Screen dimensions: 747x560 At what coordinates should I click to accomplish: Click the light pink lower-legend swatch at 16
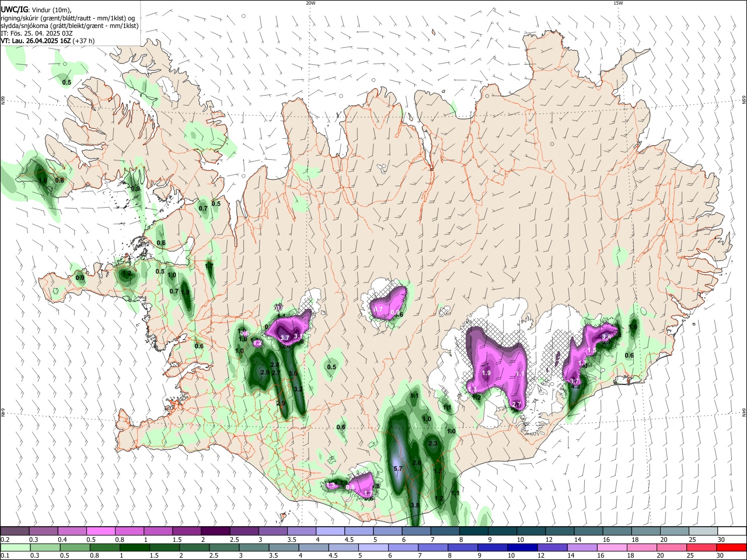[x=612, y=547]
